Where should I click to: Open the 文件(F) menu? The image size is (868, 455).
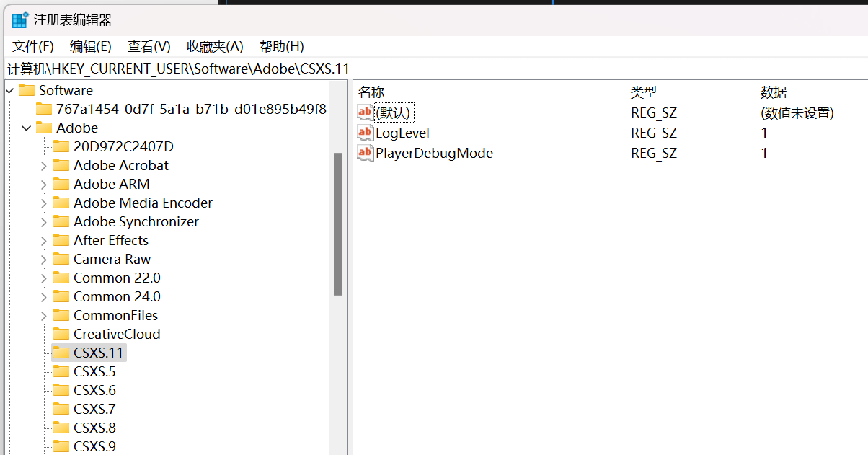pos(33,47)
